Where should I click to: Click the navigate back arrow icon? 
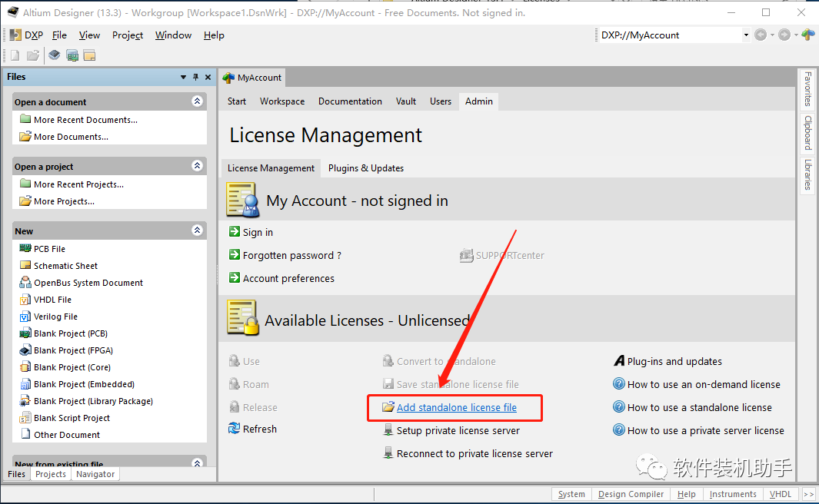pyautogui.click(x=761, y=35)
